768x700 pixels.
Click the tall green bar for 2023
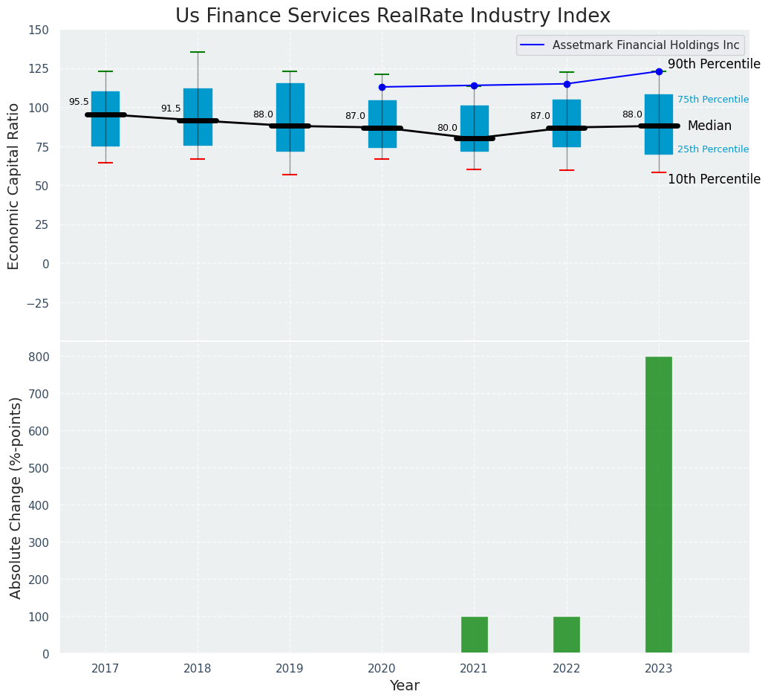click(x=658, y=505)
